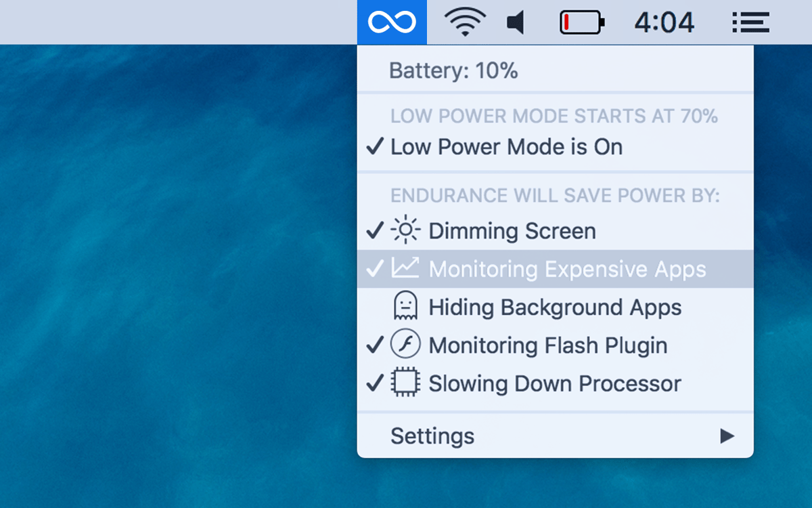
Task: Click the Flash logo icon in the menu
Action: tap(405, 345)
